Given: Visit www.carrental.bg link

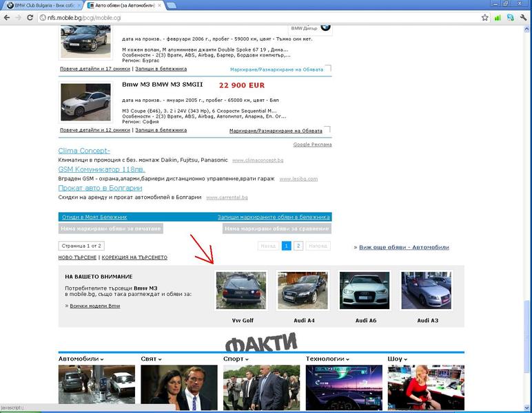Looking at the screenshot, I should click(227, 198).
